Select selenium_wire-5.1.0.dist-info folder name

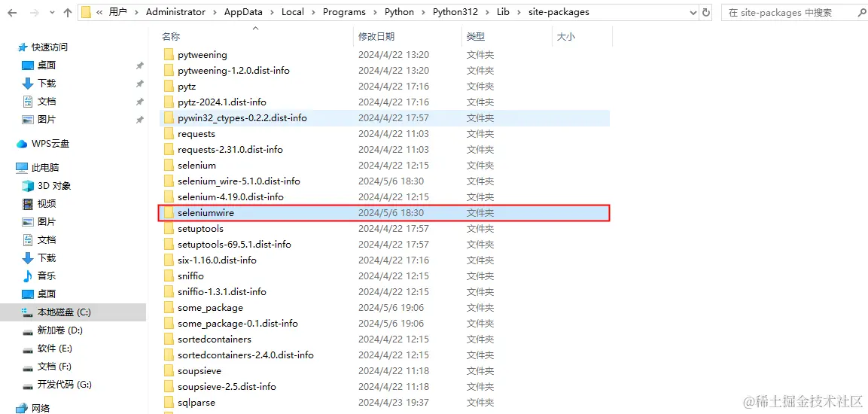(239, 181)
